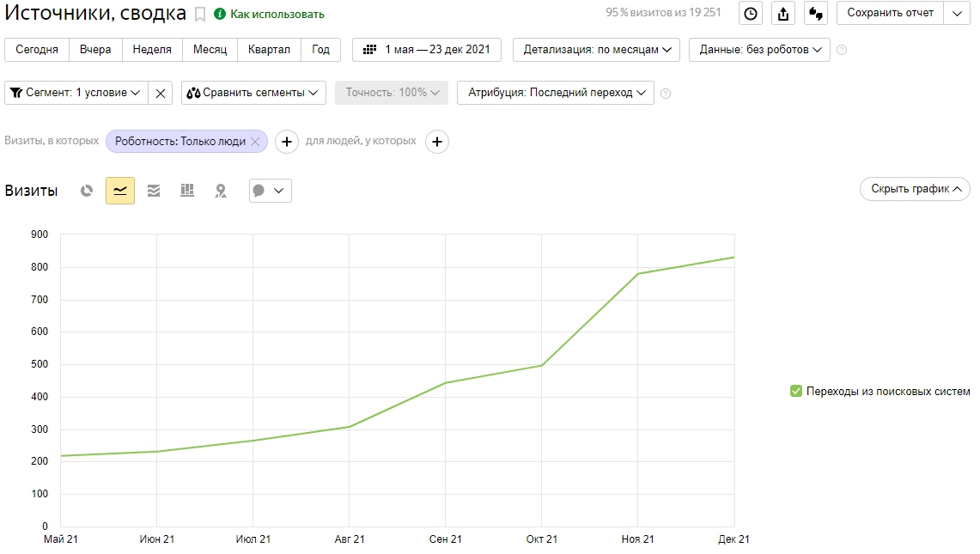Viewport: 980px width, 554px height.
Task: Toggle 'Переходы из поисковых систем' checkbox
Action: 795,391
